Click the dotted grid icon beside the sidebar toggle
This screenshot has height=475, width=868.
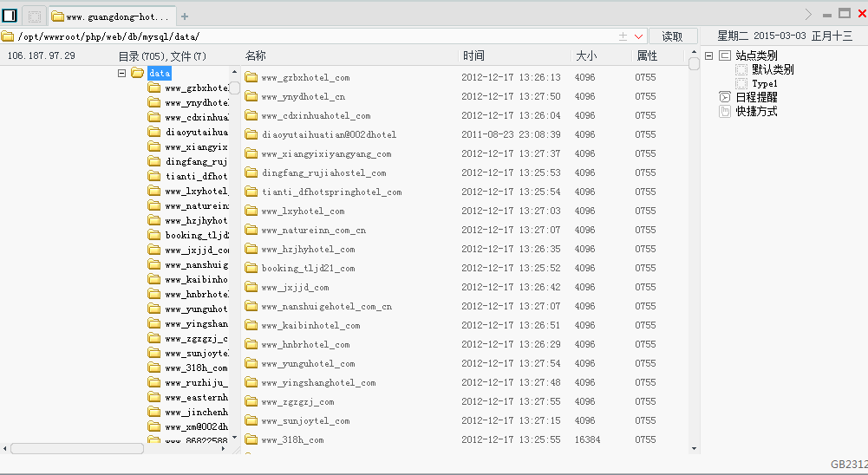click(35, 16)
